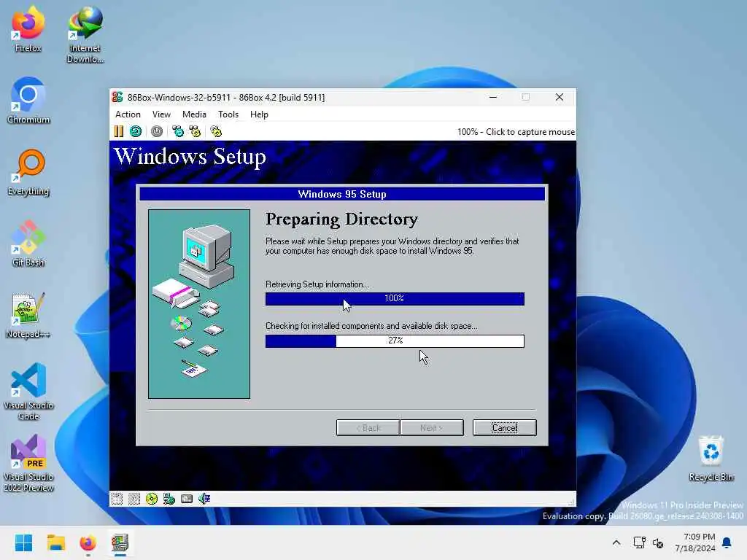The image size is (747, 560).
Task: Close the 86Box window
Action: (560, 97)
